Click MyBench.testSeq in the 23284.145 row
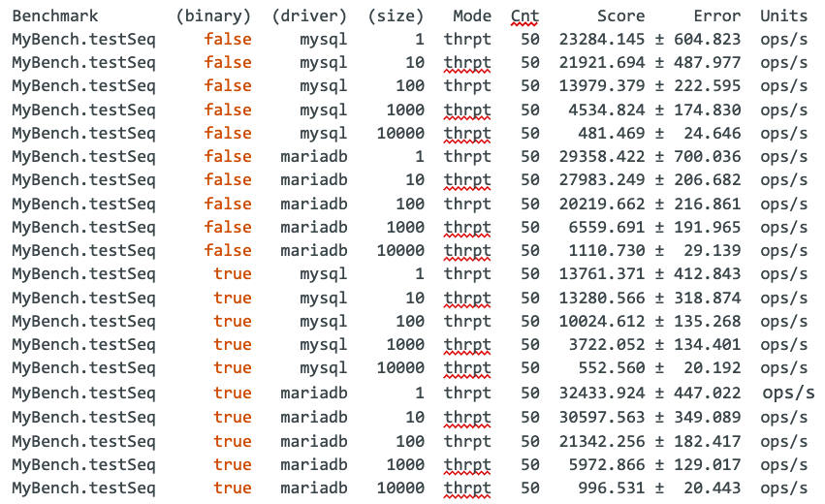 point(83,40)
